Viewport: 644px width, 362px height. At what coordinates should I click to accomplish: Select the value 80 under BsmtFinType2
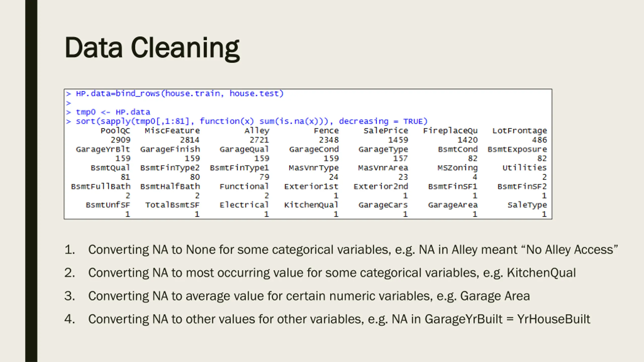[x=195, y=177]
